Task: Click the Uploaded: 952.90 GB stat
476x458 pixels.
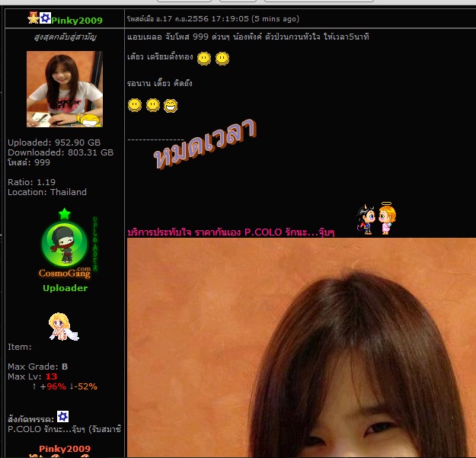Action: tap(54, 143)
